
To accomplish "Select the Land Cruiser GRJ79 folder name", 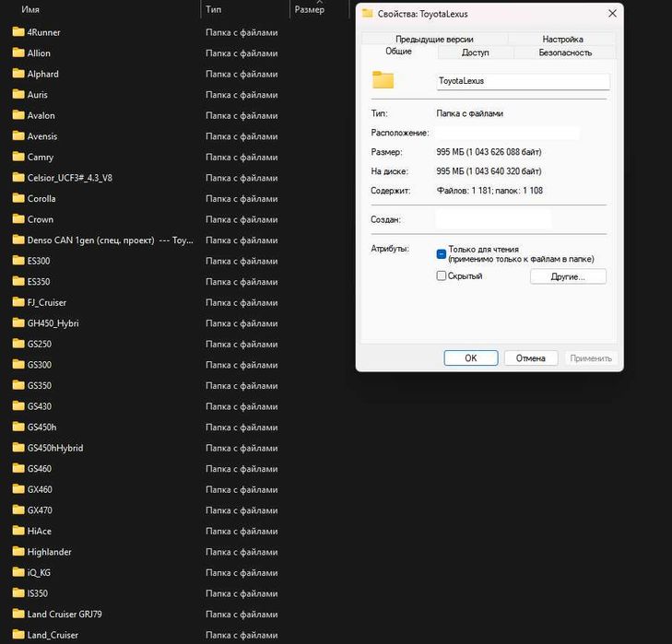I will (x=65, y=614).
